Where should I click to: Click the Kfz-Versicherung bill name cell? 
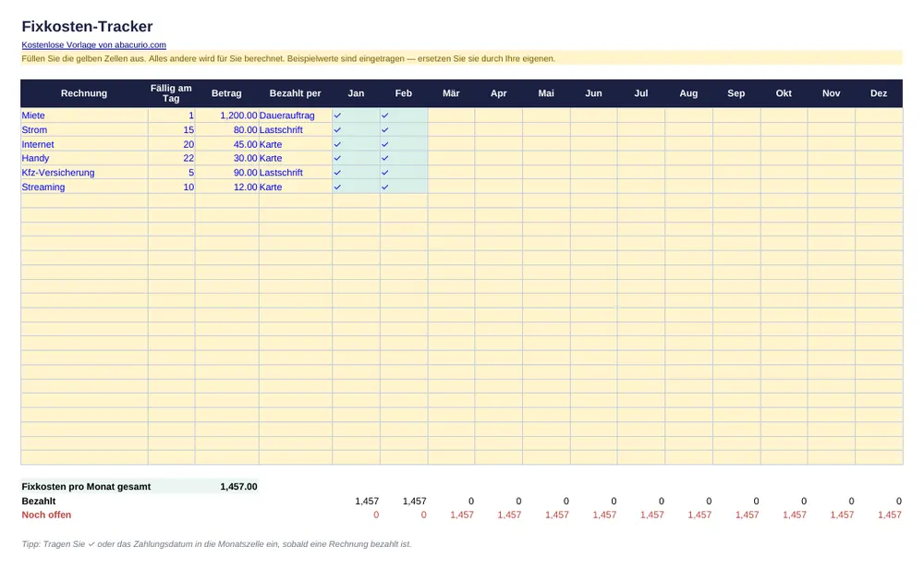tap(84, 173)
